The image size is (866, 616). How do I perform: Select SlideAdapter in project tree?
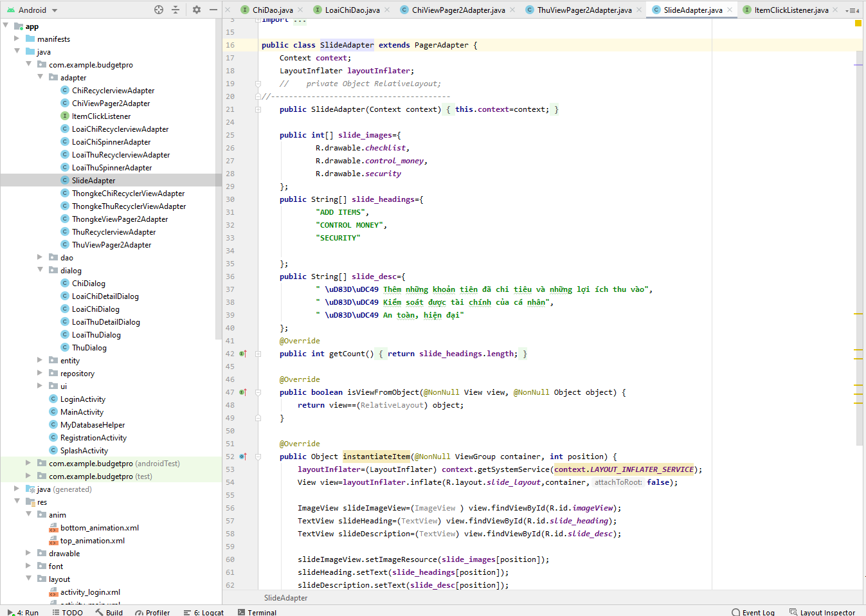(x=93, y=181)
